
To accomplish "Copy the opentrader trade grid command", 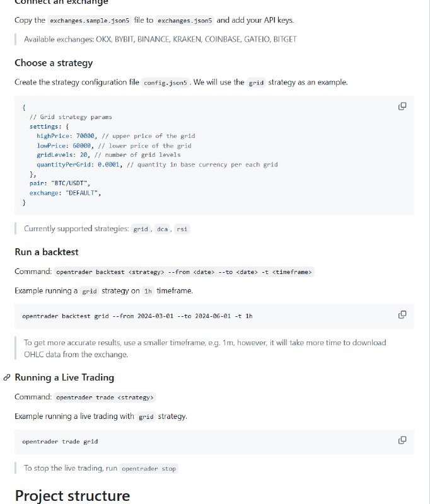I will tap(402, 440).
